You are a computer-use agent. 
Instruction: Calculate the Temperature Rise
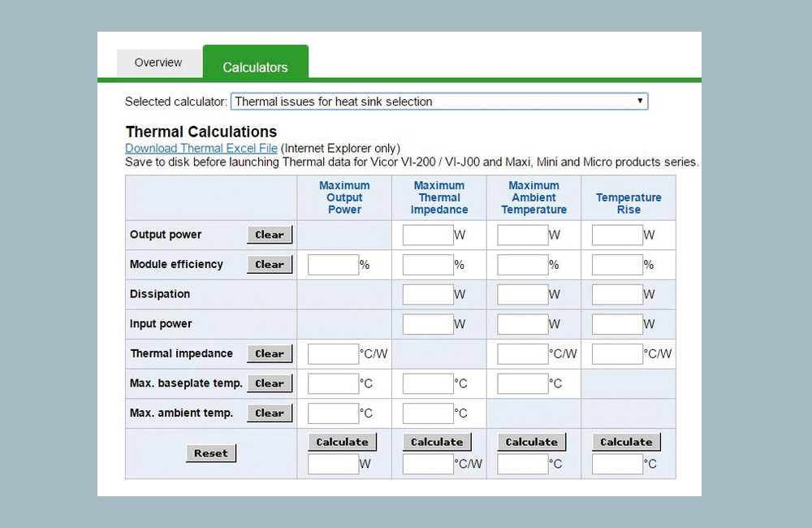[x=626, y=441]
